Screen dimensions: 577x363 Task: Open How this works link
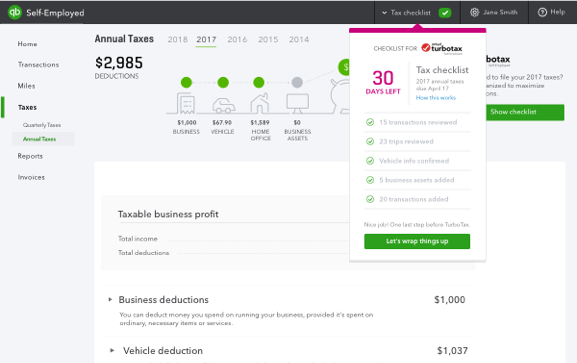tap(436, 98)
